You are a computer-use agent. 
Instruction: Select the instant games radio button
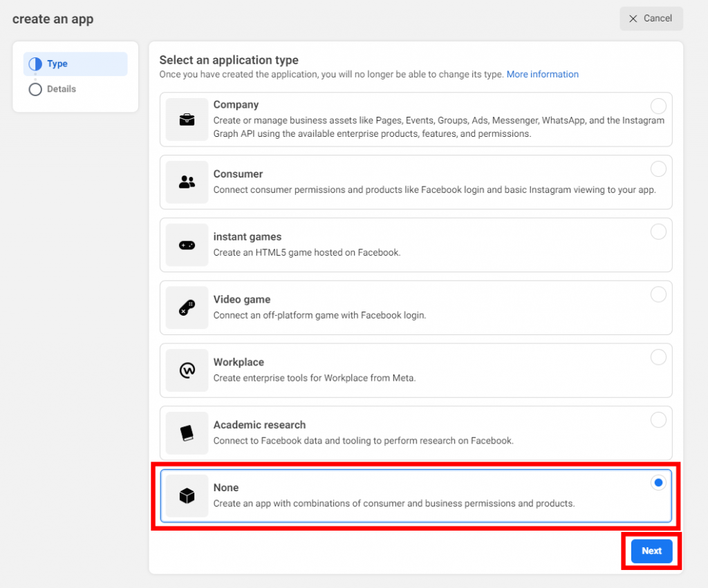click(658, 231)
